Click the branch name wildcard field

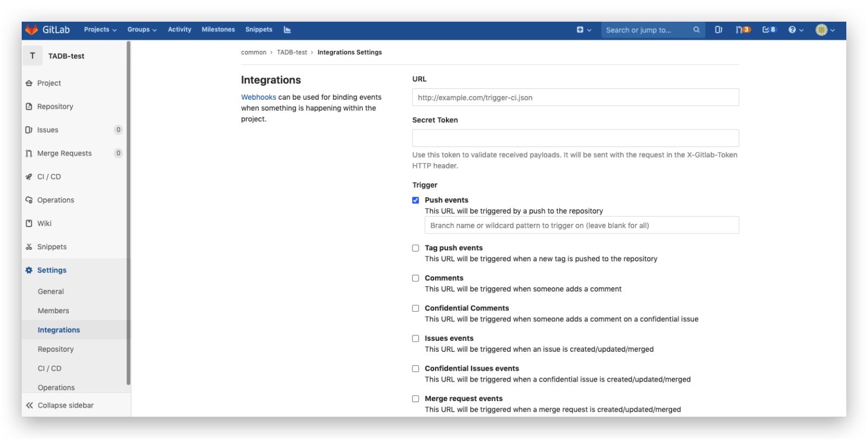582,225
